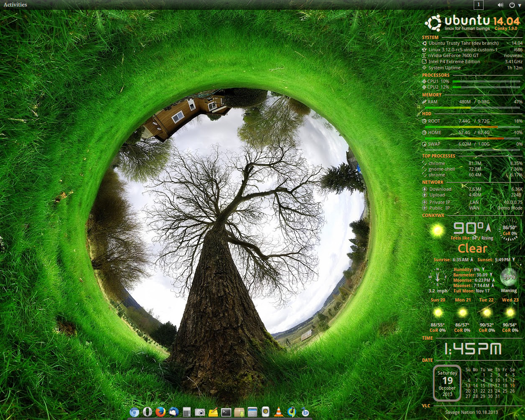Open the file cabinet file manager icon
The width and height of the screenshot is (525, 420).
(252, 412)
